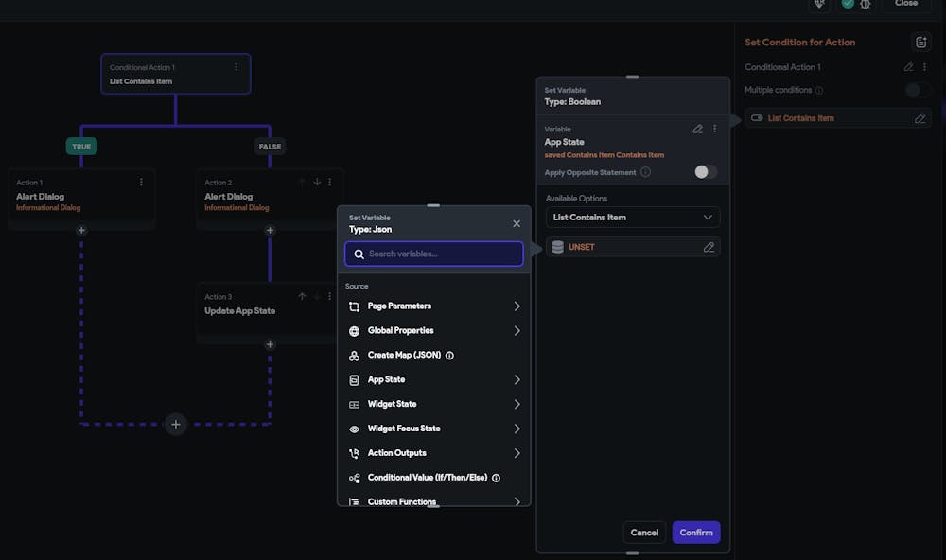
Task: Add action at the bottom merge plus circle
Action: click(x=176, y=424)
